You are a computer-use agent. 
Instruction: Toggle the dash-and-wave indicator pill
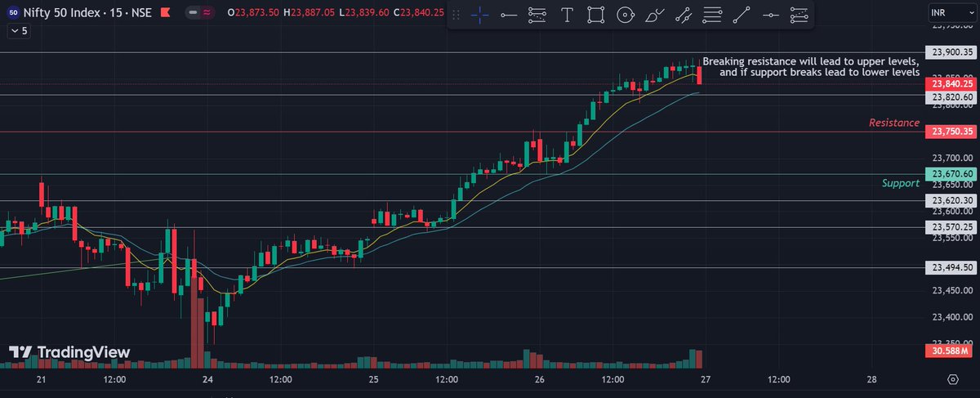point(199,13)
